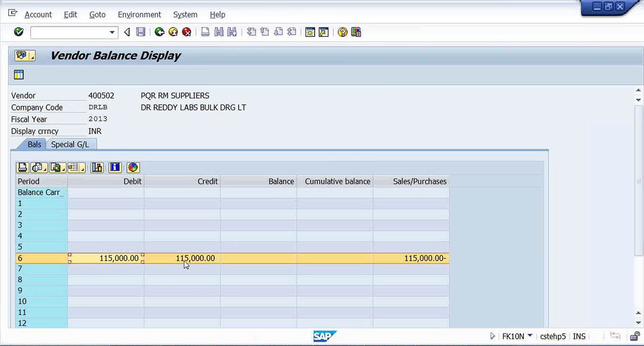Click the vendor number 400502
This screenshot has width=644, height=346.
click(x=101, y=95)
